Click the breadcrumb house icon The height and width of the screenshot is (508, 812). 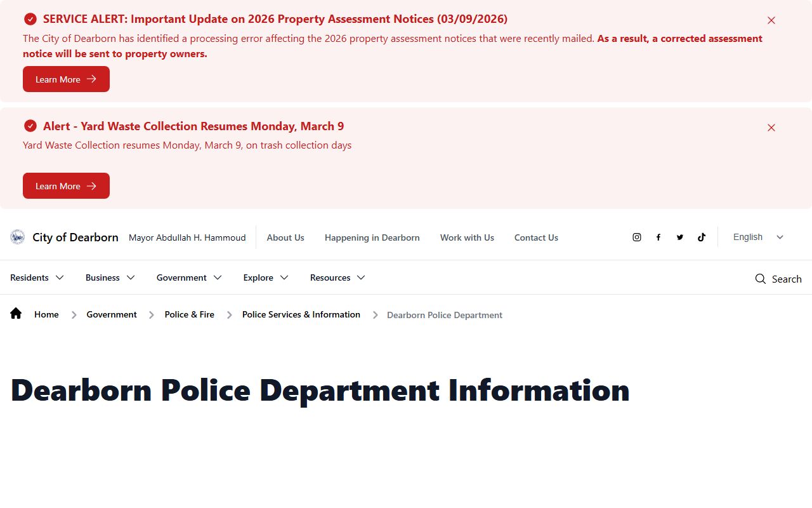(x=16, y=313)
